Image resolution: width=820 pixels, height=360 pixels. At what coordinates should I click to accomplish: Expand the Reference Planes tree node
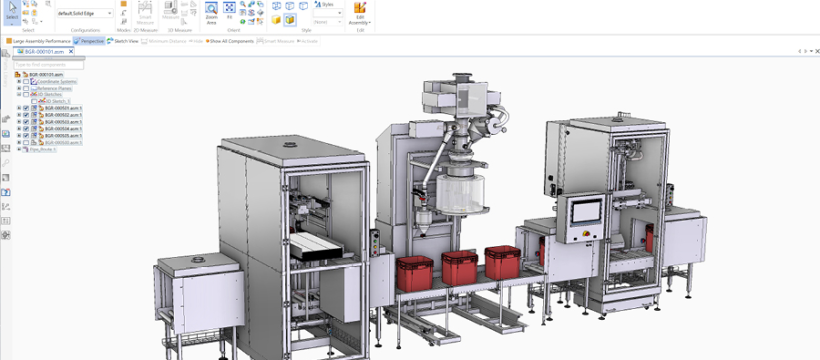[x=19, y=88]
